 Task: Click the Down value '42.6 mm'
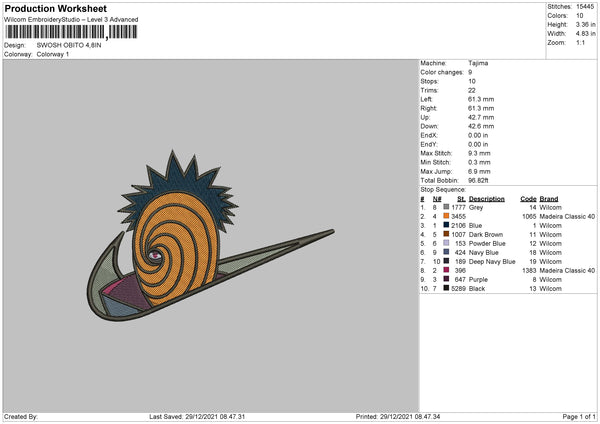[x=481, y=126]
